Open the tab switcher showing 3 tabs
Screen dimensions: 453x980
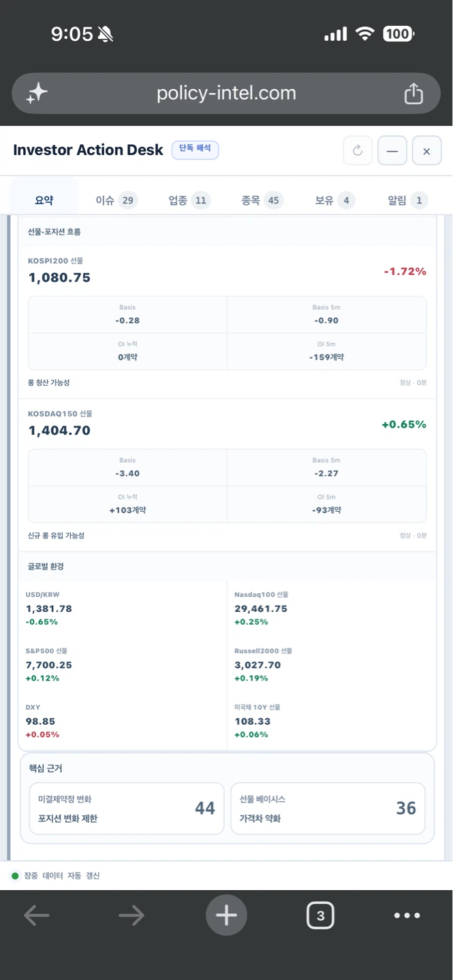coord(321,915)
